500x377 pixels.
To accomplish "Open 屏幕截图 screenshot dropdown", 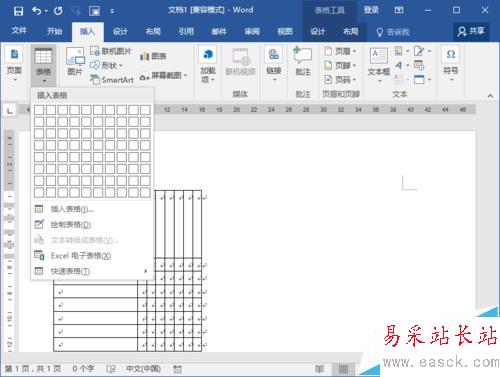I will [163, 76].
